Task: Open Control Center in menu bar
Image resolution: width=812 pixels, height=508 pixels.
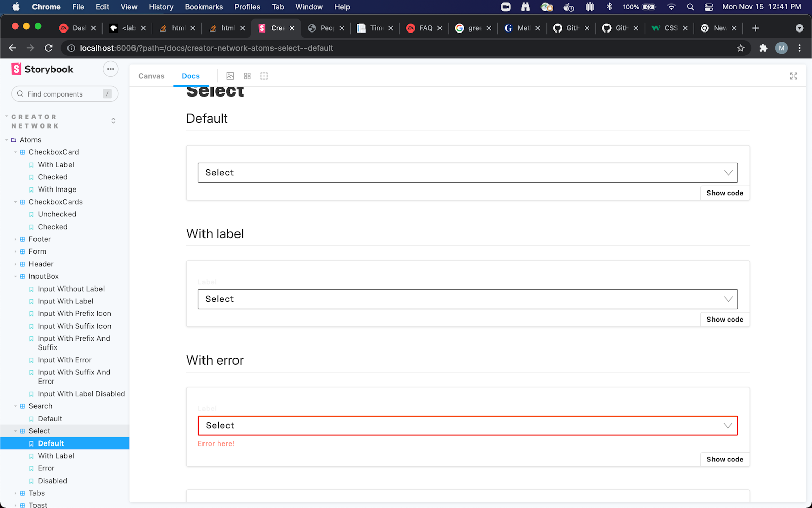Action: pos(709,7)
